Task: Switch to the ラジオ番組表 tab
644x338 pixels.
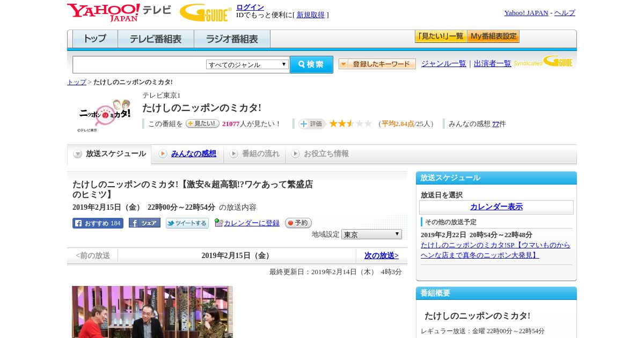Action: tap(232, 39)
